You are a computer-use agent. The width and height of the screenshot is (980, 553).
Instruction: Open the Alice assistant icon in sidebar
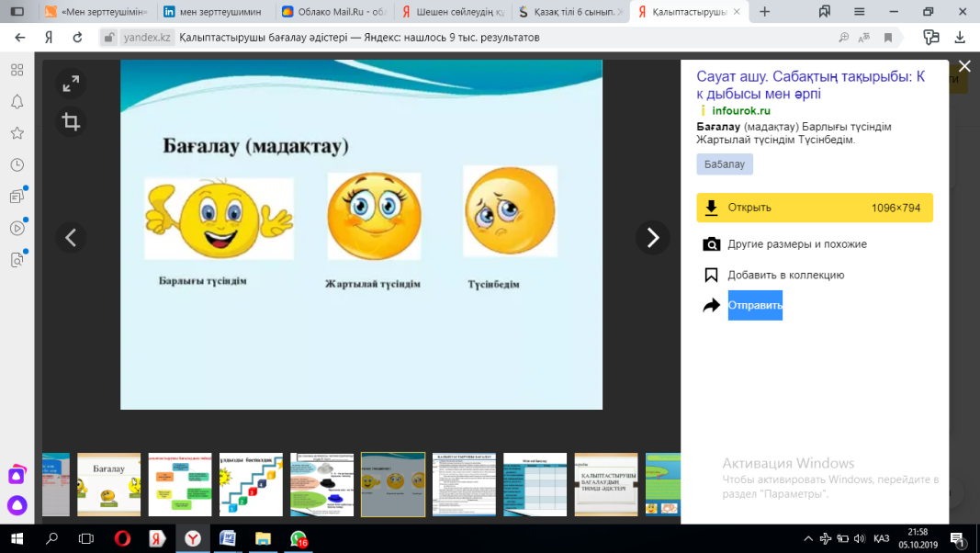pyautogui.click(x=17, y=504)
